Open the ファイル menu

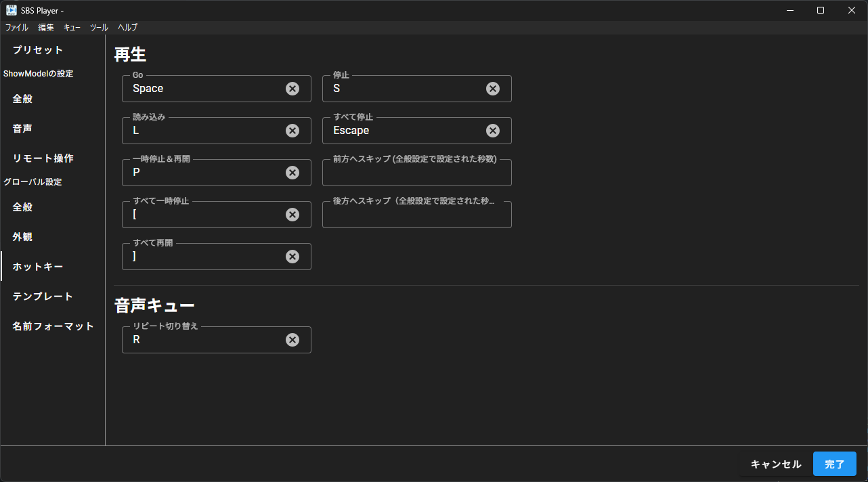16,27
